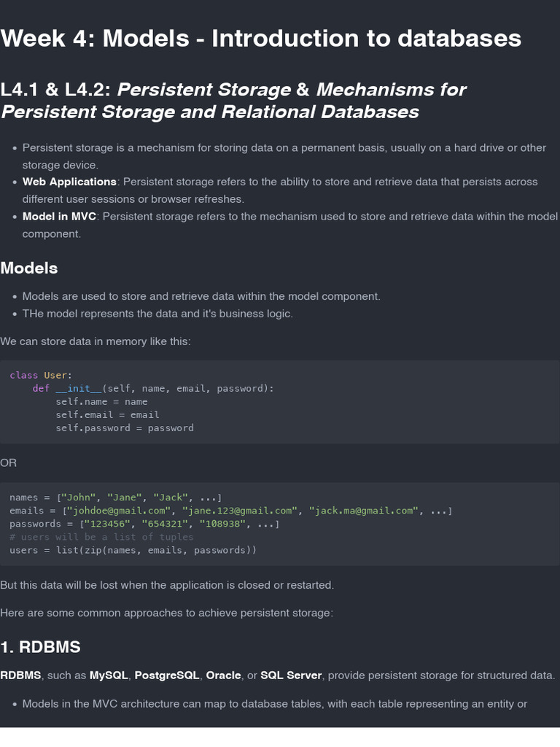Click the 'L4.1 & L4.2' section heading
The image size is (560, 747).
click(x=233, y=101)
